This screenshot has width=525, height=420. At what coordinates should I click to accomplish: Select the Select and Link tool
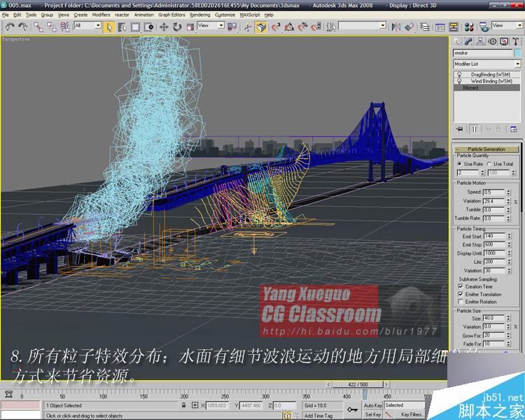38,27
